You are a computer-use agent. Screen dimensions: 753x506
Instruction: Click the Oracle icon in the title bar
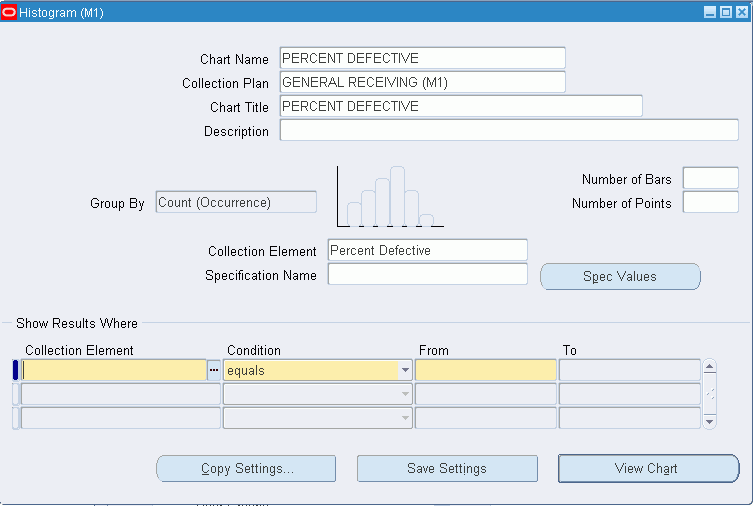(x=9, y=12)
